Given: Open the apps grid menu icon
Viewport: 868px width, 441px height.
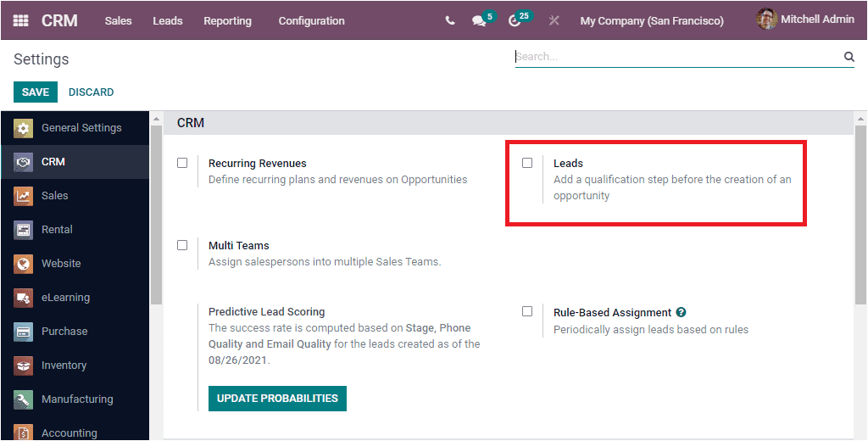Looking at the screenshot, I should [20, 21].
